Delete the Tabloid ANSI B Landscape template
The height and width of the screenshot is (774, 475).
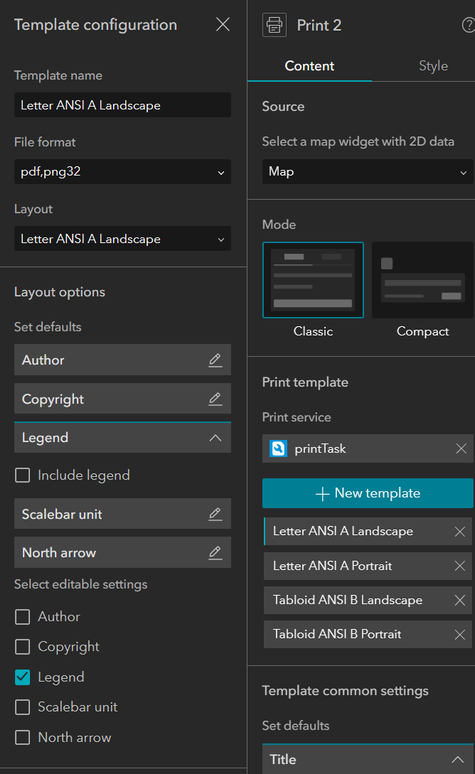coord(460,600)
